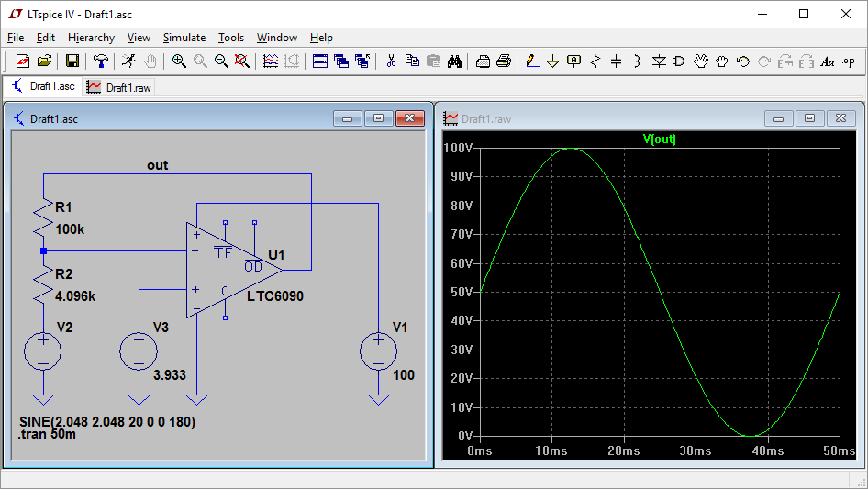Image resolution: width=868 pixels, height=489 pixels.
Task: Select the Drag closed-hand tool
Action: coord(722,61)
